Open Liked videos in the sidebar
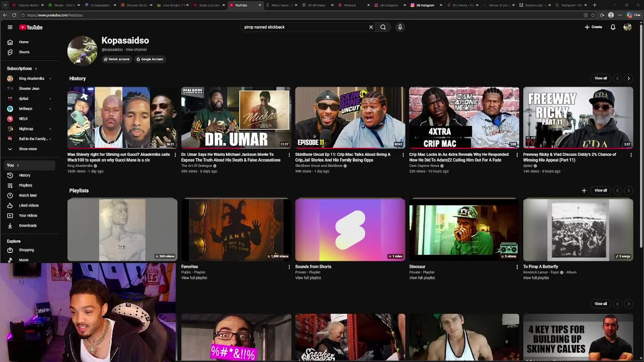The height and width of the screenshot is (362, 644). [29, 205]
